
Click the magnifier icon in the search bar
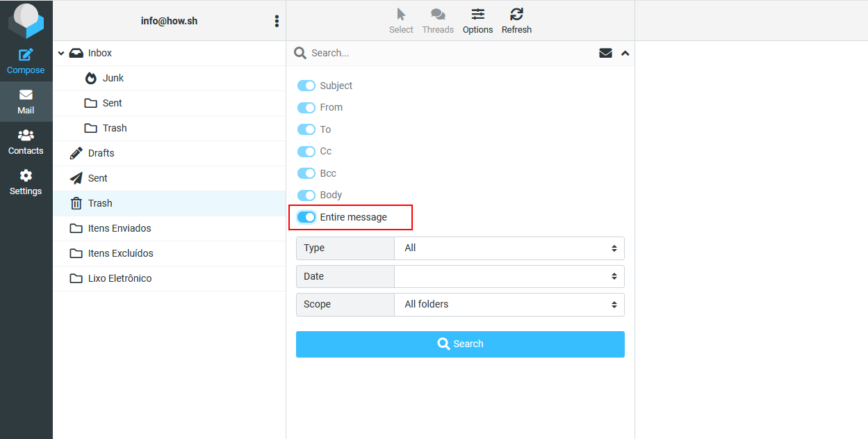[300, 53]
